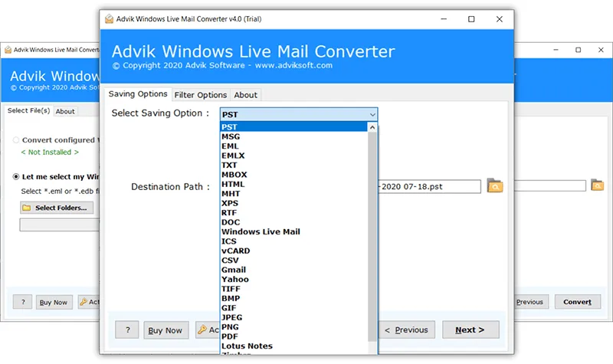Select the Convert configured radio option

pos(16,140)
